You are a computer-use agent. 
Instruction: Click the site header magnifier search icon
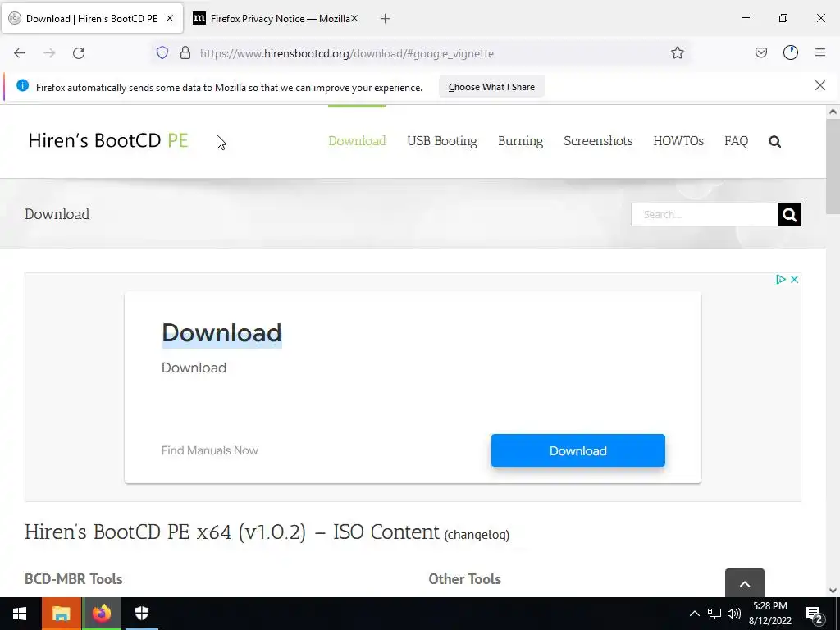[x=774, y=141]
